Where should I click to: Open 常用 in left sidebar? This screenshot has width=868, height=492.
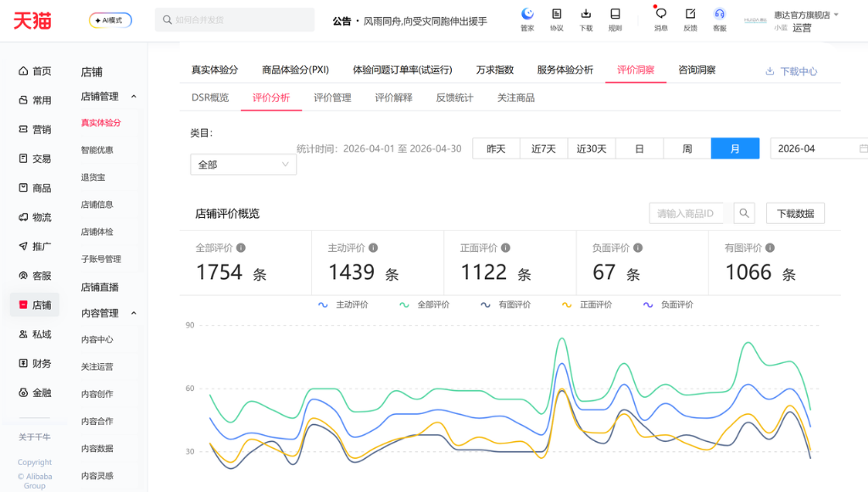pyautogui.click(x=35, y=100)
